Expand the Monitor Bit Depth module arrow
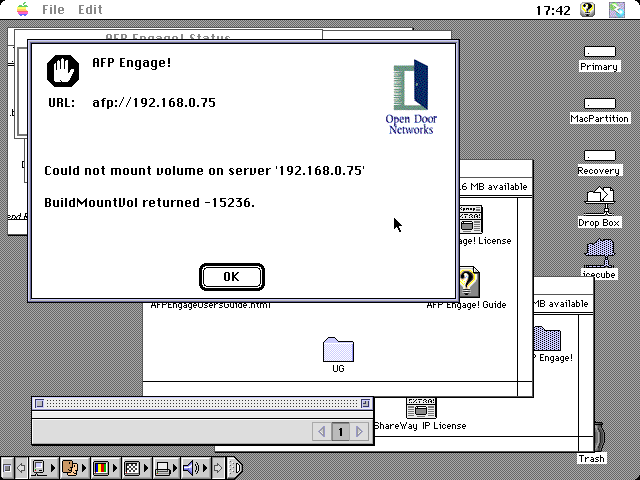The width and height of the screenshot is (640, 480). (115, 468)
